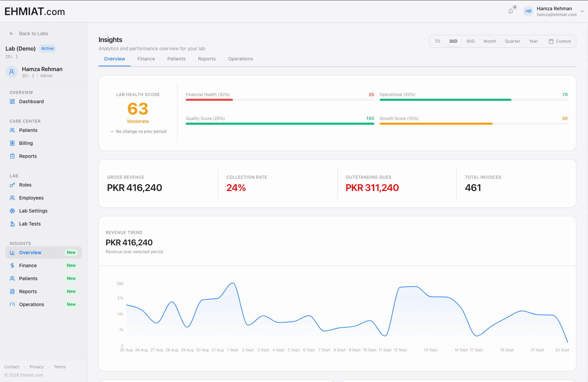Select the Quarter time range
This screenshot has height=382, width=588.
point(512,41)
